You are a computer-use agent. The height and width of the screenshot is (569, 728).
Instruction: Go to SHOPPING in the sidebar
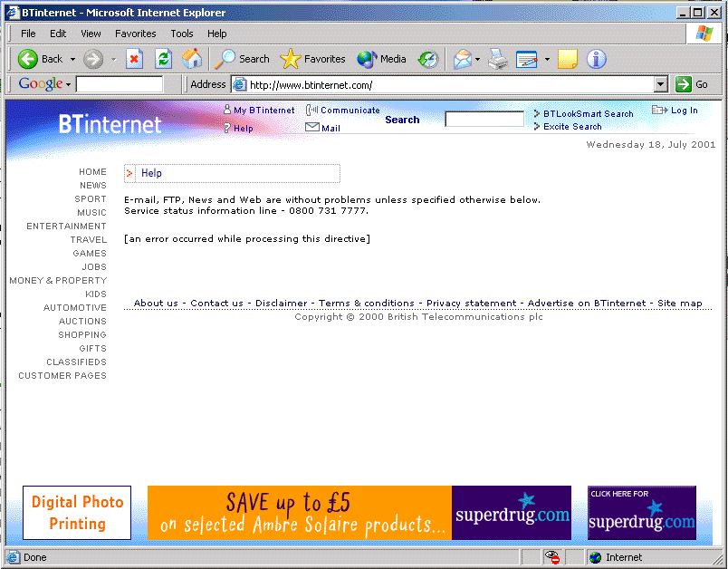pyautogui.click(x=82, y=335)
